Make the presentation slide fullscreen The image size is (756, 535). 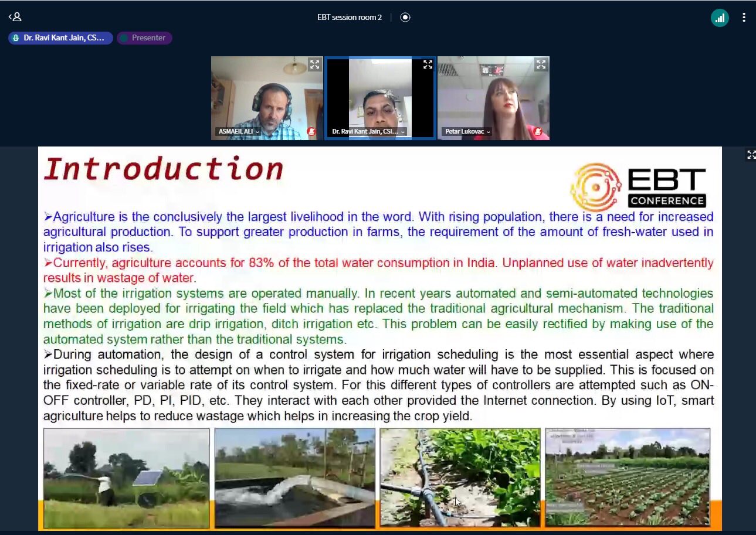tap(751, 155)
